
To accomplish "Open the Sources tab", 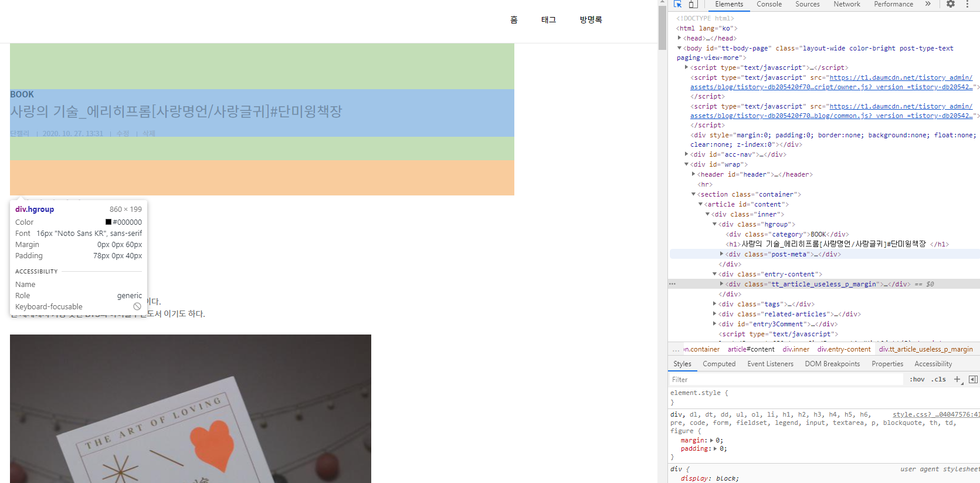I will 808,4.
